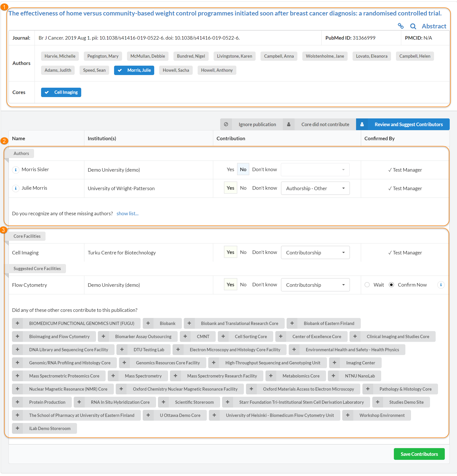Open info icon for Morris Sisler
This screenshot has height=476, width=457.
pyautogui.click(x=16, y=170)
